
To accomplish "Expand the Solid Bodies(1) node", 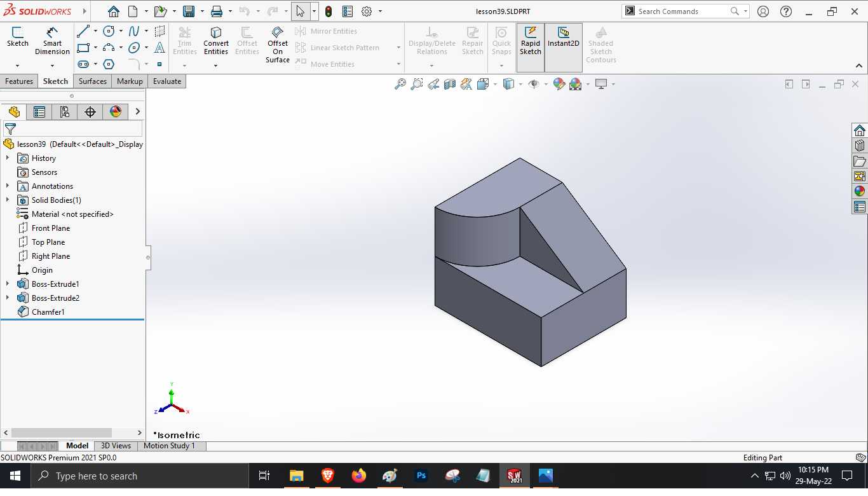I will 8,200.
